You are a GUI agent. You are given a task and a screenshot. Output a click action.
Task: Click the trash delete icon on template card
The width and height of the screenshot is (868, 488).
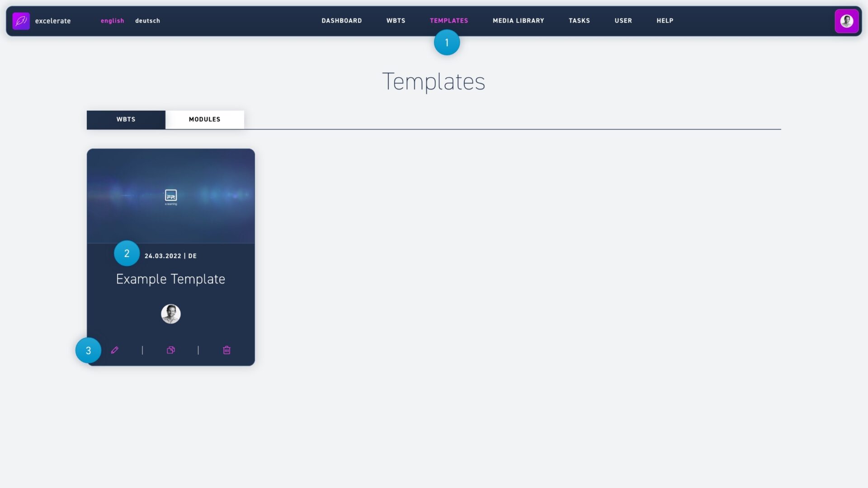point(227,350)
